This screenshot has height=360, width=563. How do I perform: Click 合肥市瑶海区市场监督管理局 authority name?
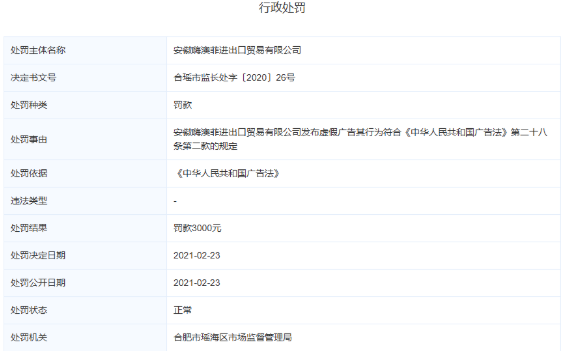pyautogui.click(x=233, y=337)
